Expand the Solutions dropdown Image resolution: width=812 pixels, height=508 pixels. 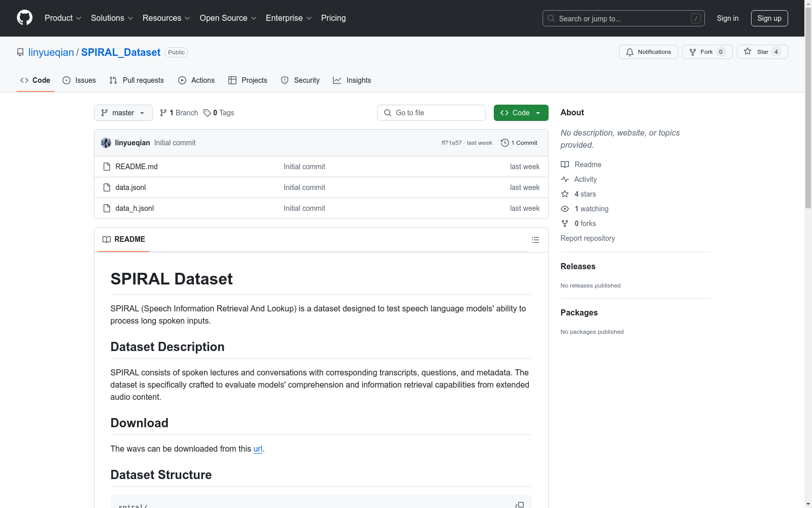pos(112,18)
